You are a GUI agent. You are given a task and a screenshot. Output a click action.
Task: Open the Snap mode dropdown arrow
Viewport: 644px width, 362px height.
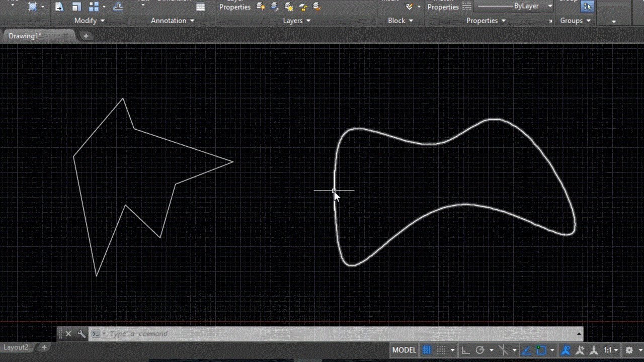click(x=452, y=350)
